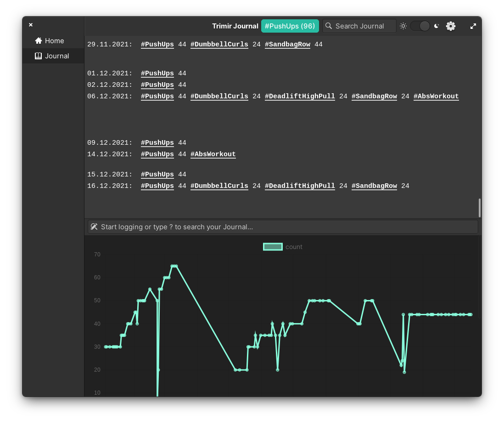504x425 pixels.
Task: Click the sun light-mode icon
Action: tap(403, 26)
